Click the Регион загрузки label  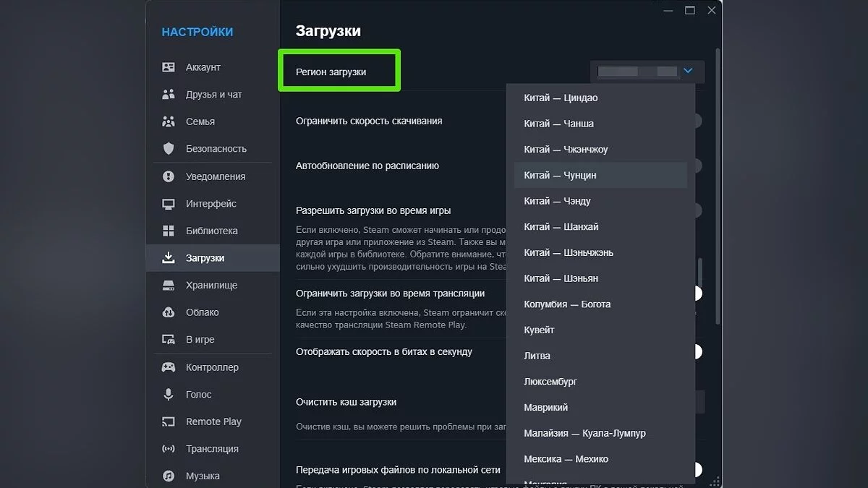pyautogui.click(x=331, y=72)
